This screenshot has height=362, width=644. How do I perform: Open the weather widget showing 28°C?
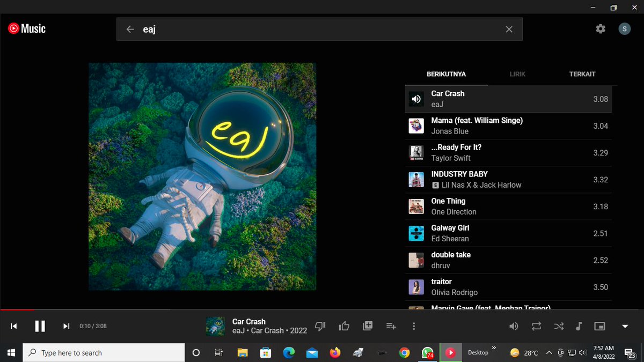pos(524,352)
